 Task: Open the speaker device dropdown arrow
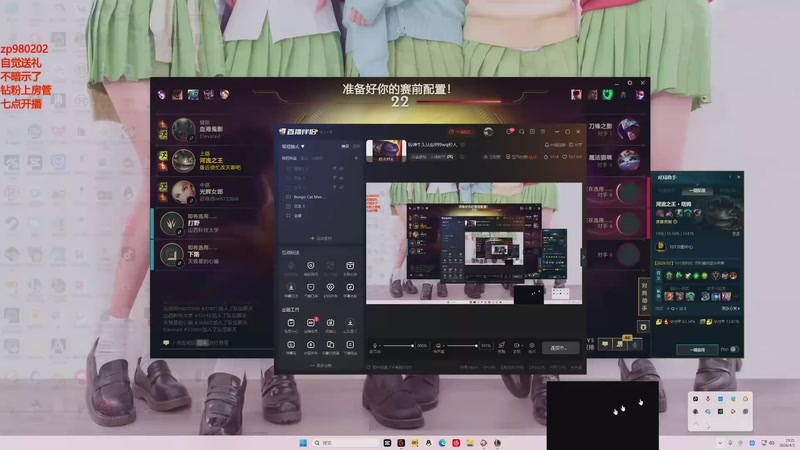(443, 346)
